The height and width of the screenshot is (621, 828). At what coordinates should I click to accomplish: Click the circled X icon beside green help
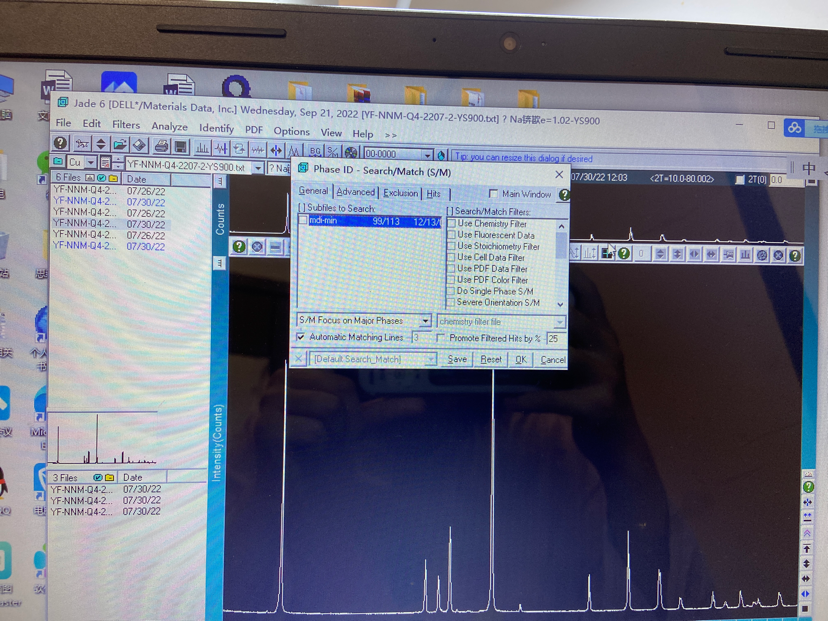[x=257, y=247]
